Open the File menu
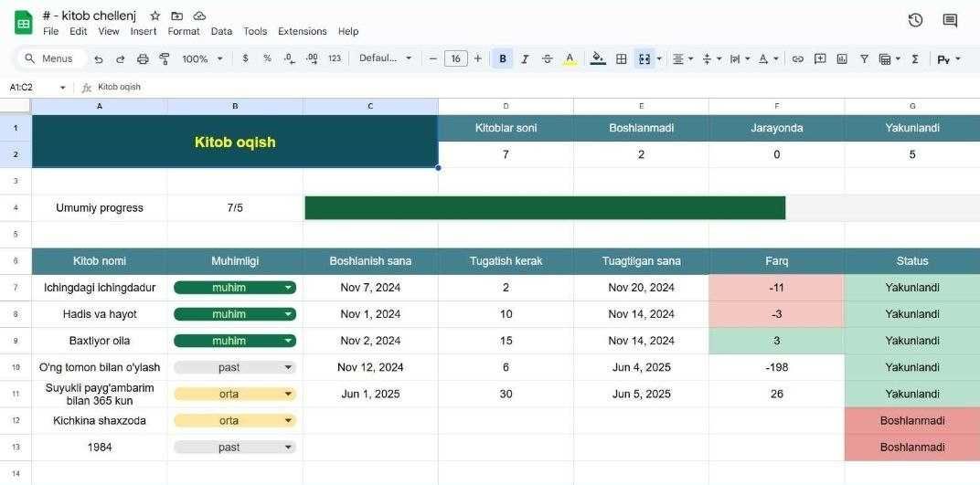The width and height of the screenshot is (980, 485). point(50,31)
